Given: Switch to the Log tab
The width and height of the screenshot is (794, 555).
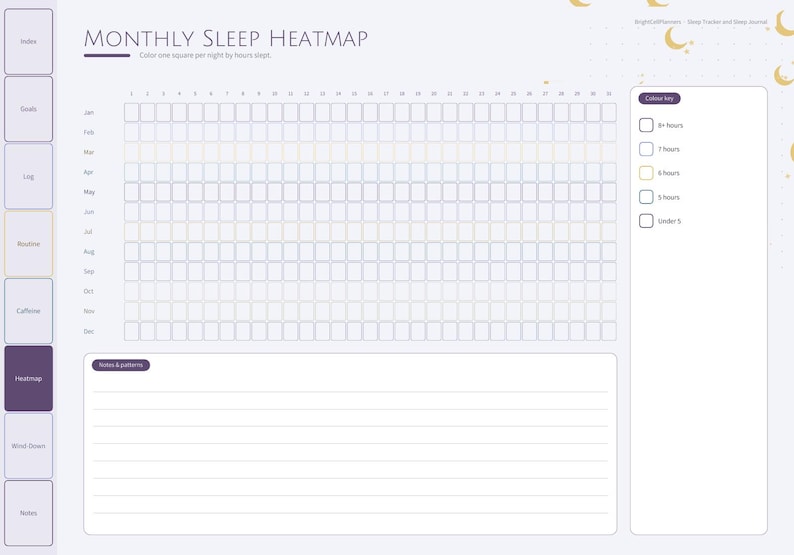Looking at the screenshot, I should coord(28,176).
